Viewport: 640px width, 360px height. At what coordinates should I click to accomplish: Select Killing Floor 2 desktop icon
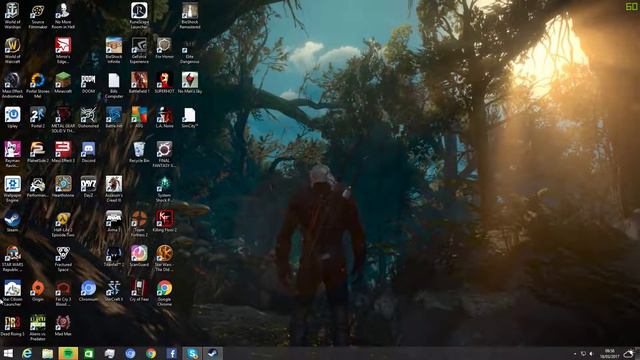(x=164, y=222)
